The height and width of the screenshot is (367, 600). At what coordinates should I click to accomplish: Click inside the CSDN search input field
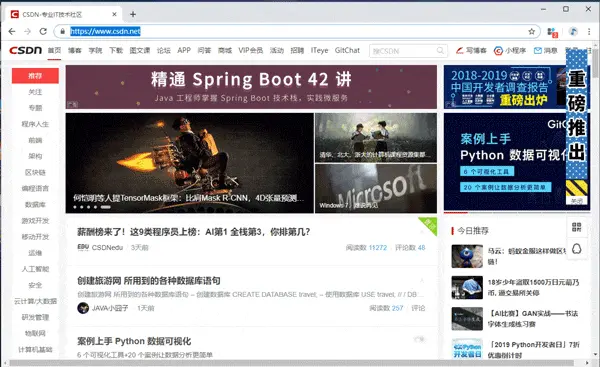click(404, 51)
